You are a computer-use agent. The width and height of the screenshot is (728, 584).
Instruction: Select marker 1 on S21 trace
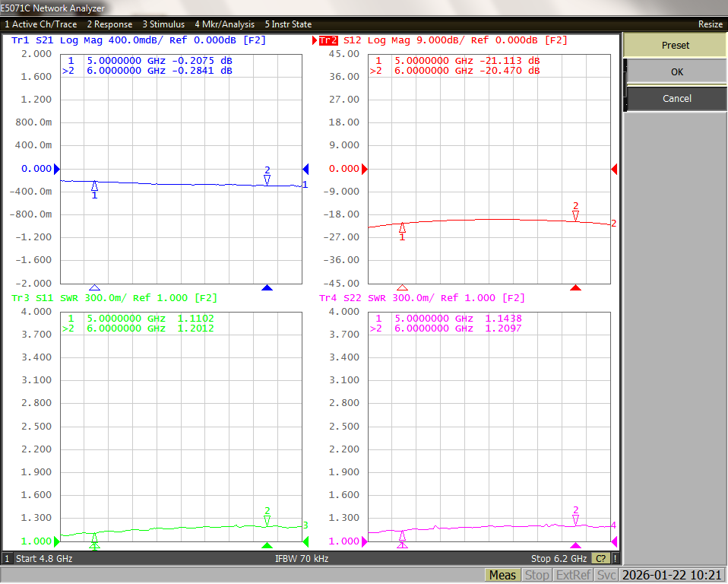tap(95, 187)
